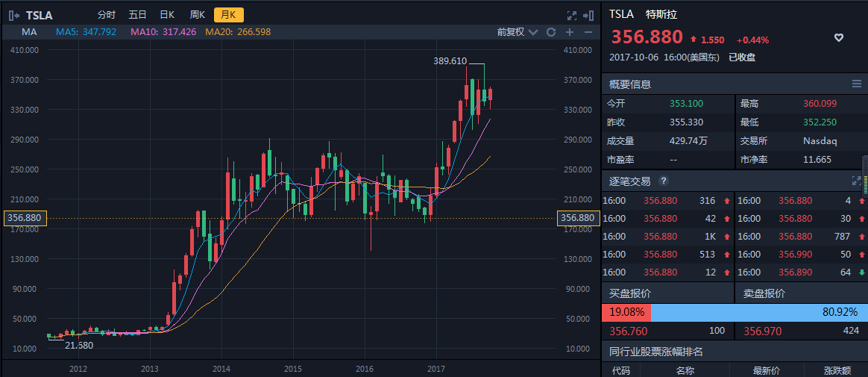Click the buy/sell ratio percentage bar
The image size is (868, 377).
734,312
